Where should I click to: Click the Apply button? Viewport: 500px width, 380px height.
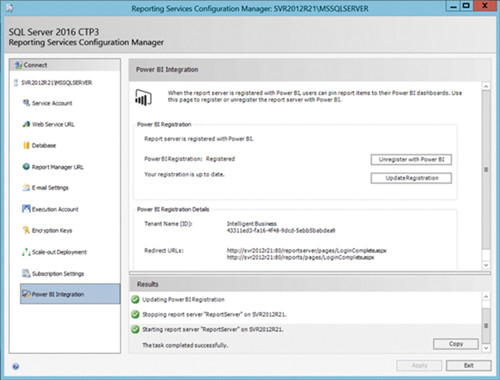point(419,366)
